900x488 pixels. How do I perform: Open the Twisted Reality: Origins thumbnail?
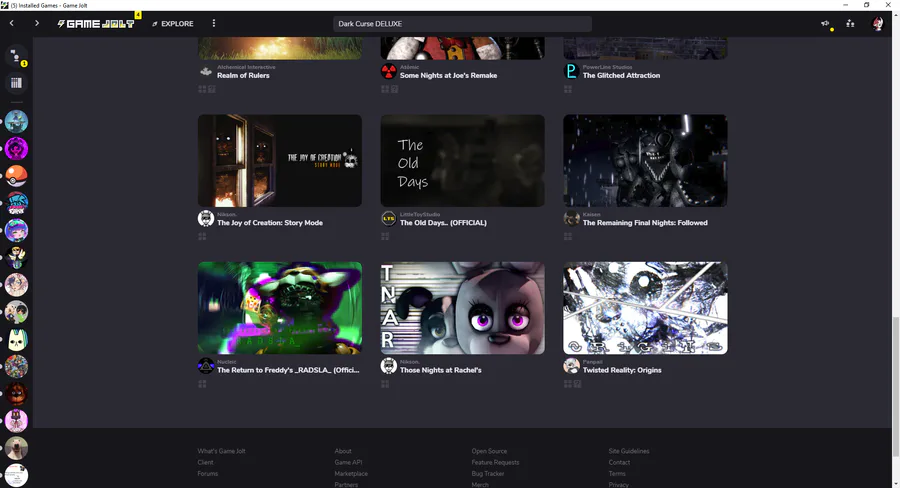(x=645, y=308)
